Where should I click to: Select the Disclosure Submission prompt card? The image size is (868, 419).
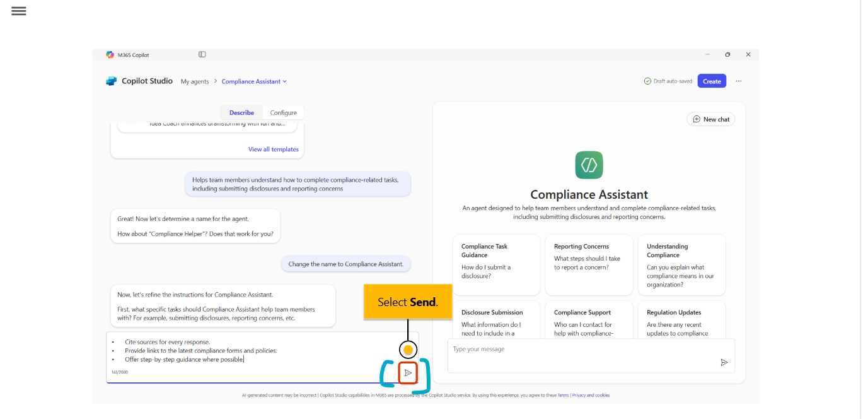tap(497, 320)
